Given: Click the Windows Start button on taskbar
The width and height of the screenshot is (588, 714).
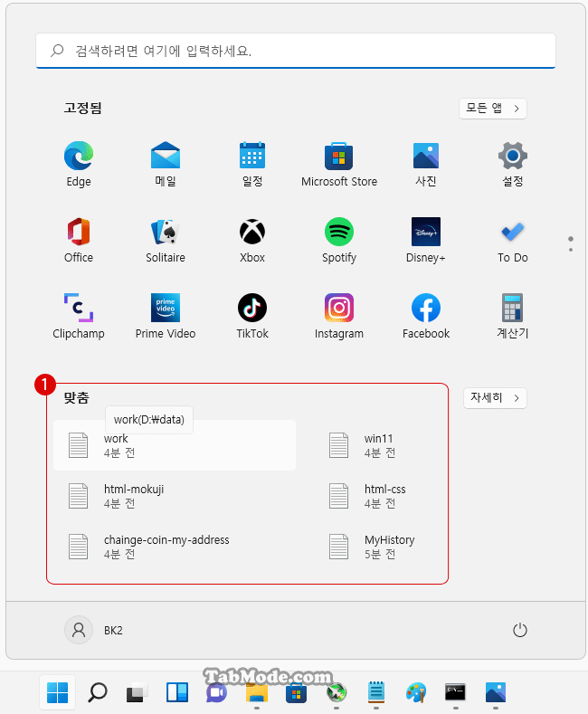Looking at the screenshot, I should coord(57,692).
